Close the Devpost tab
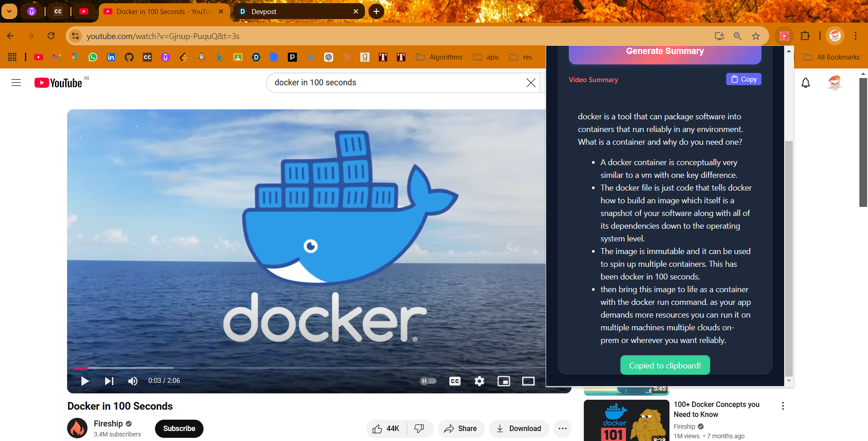Screen dimensions: 868x441 (x=356, y=12)
